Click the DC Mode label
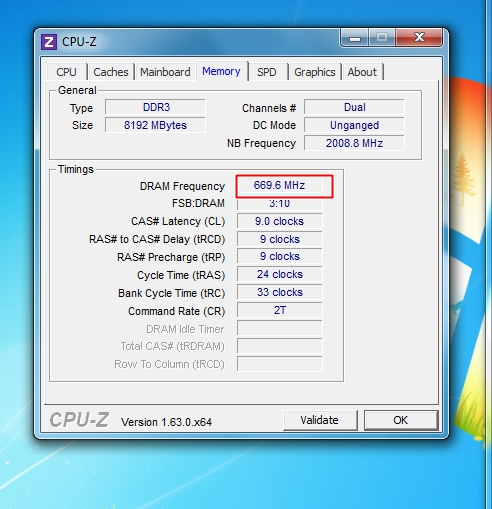The image size is (492, 509). click(x=274, y=125)
